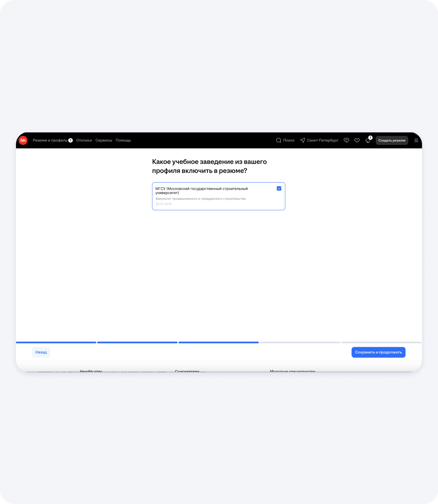
Task: Go back with the Назад button
Action: (41, 352)
